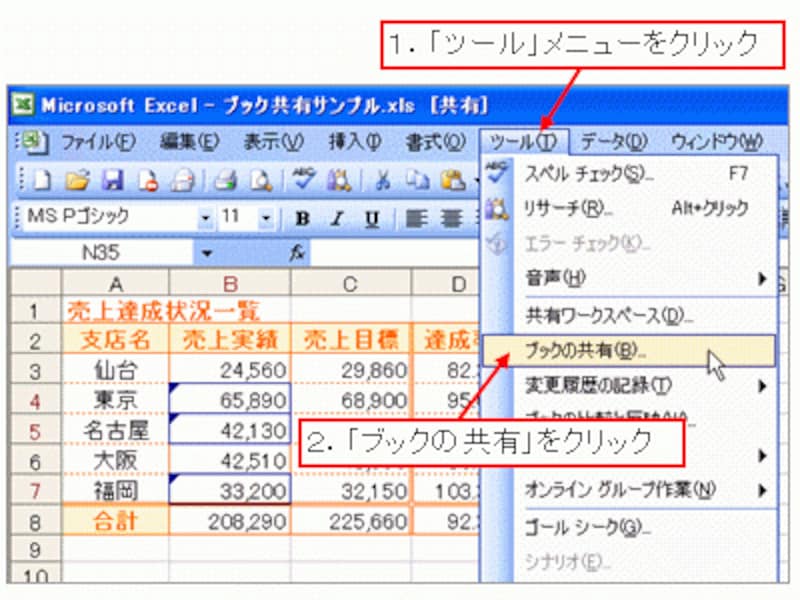800x600 pixels.
Task: Open the font name dropdown MS Pゴシック
Action: click(x=205, y=218)
